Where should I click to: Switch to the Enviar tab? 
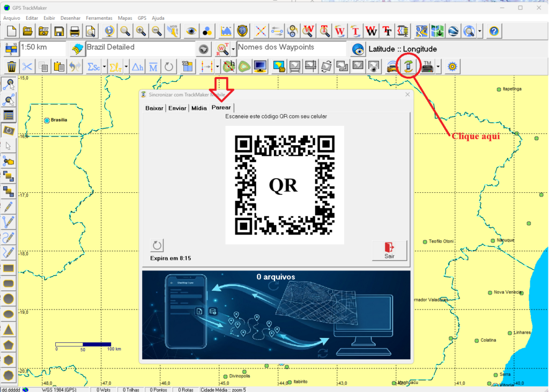tap(177, 108)
